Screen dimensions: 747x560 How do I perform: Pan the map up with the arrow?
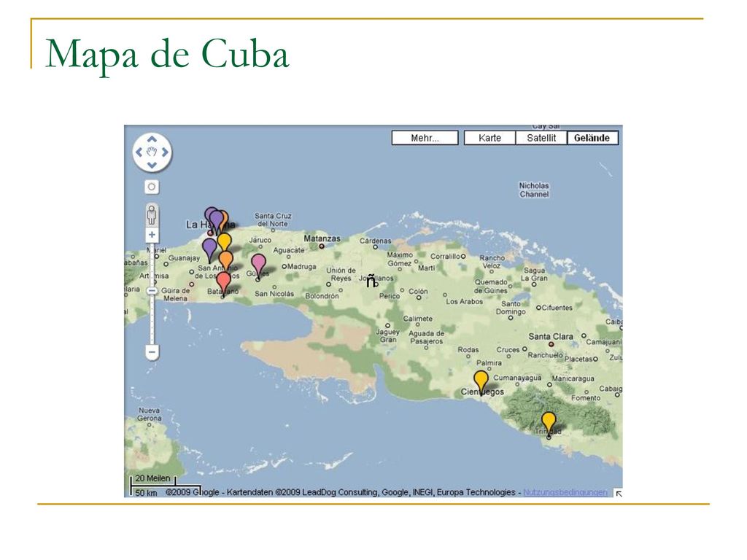click(x=152, y=139)
